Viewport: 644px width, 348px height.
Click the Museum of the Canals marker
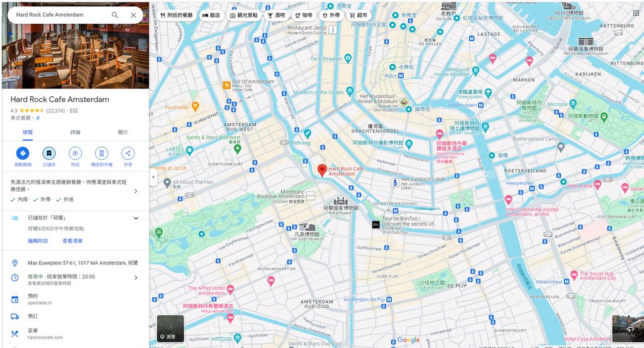click(x=350, y=90)
